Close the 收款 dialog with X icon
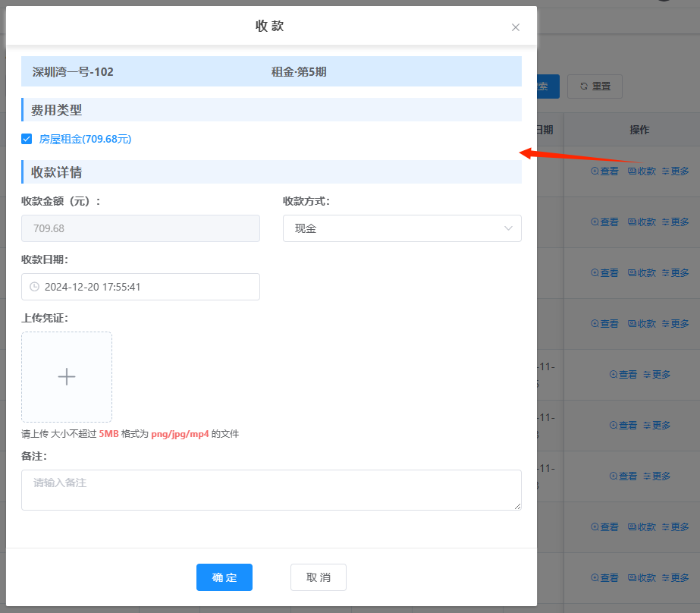This screenshot has width=700, height=613. (516, 27)
